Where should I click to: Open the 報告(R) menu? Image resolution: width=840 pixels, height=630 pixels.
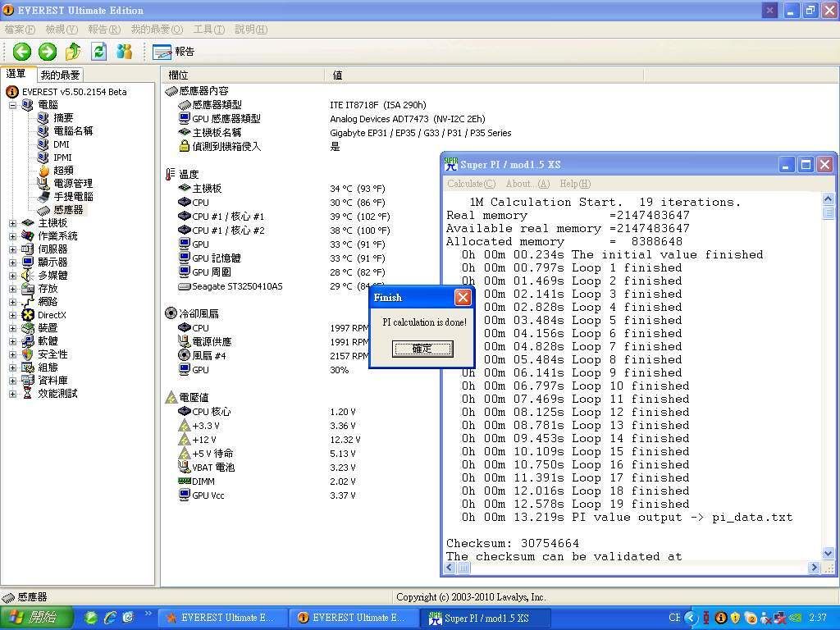coord(104,30)
